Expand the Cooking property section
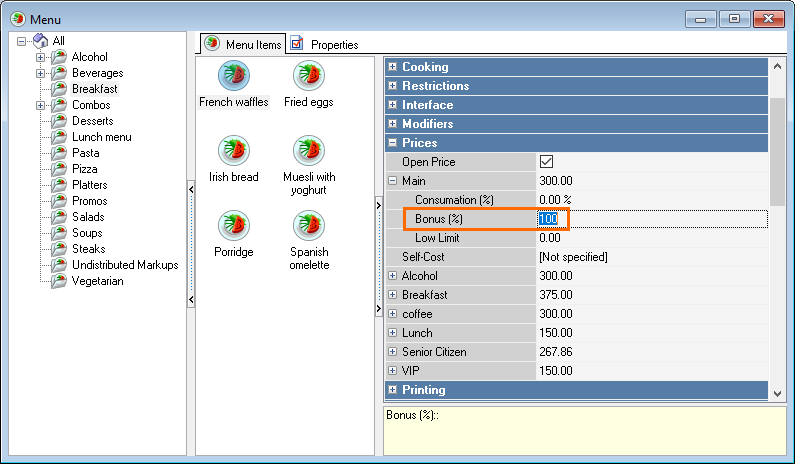Image resolution: width=795 pixels, height=464 pixels. [x=393, y=67]
